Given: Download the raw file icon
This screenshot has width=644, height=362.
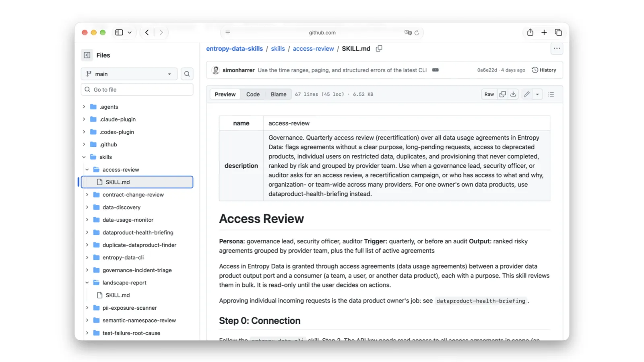Looking at the screenshot, I should [x=513, y=94].
